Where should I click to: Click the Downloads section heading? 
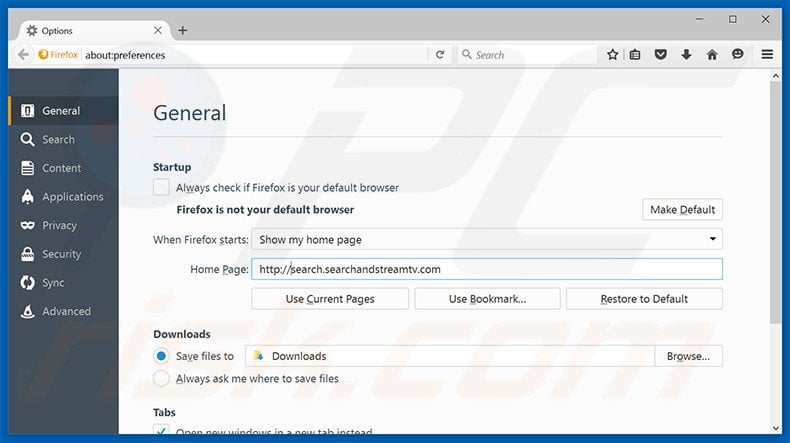coord(182,334)
